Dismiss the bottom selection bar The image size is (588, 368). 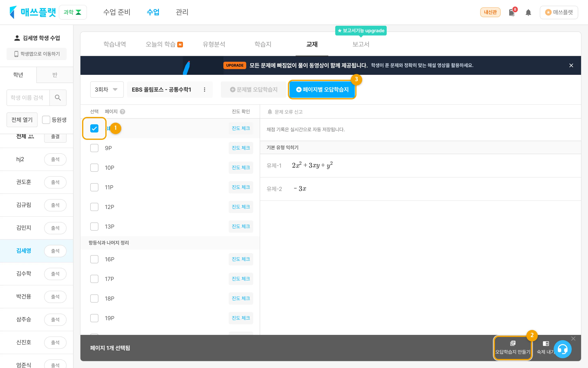tap(573, 339)
